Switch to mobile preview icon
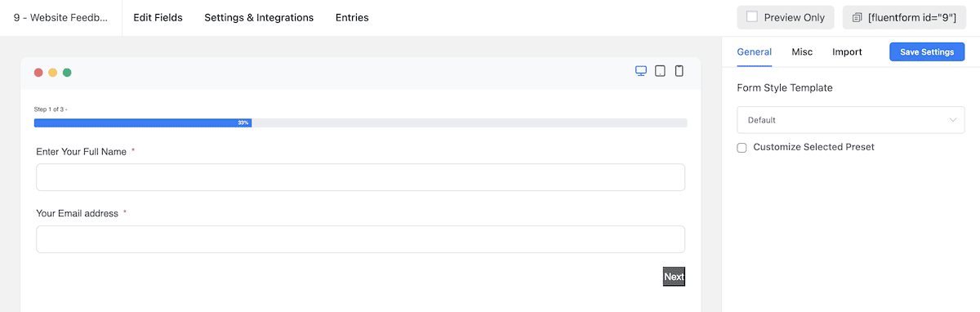Viewport: 980px width, 312px height. (x=679, y=71)
